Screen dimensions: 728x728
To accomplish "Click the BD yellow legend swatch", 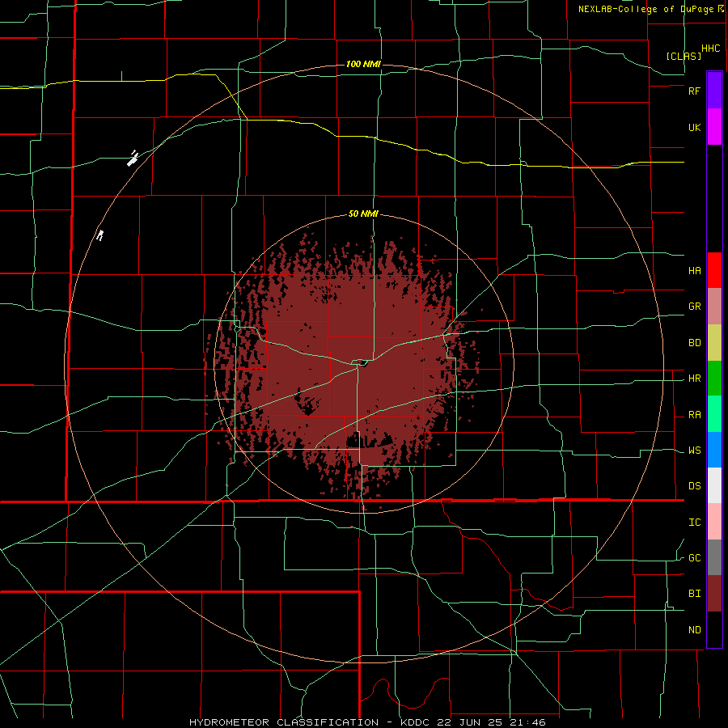I will (x=714, y=342).
